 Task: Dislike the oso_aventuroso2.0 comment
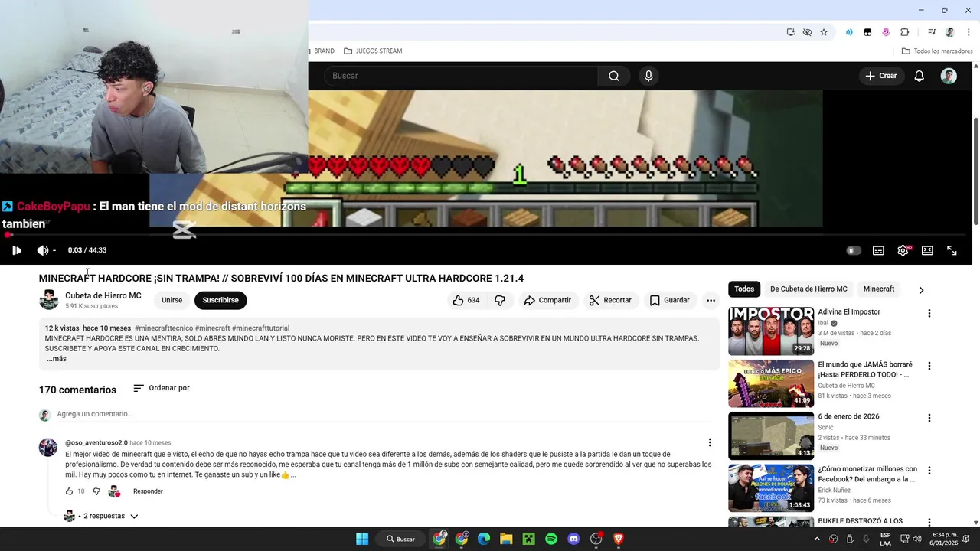96,491
